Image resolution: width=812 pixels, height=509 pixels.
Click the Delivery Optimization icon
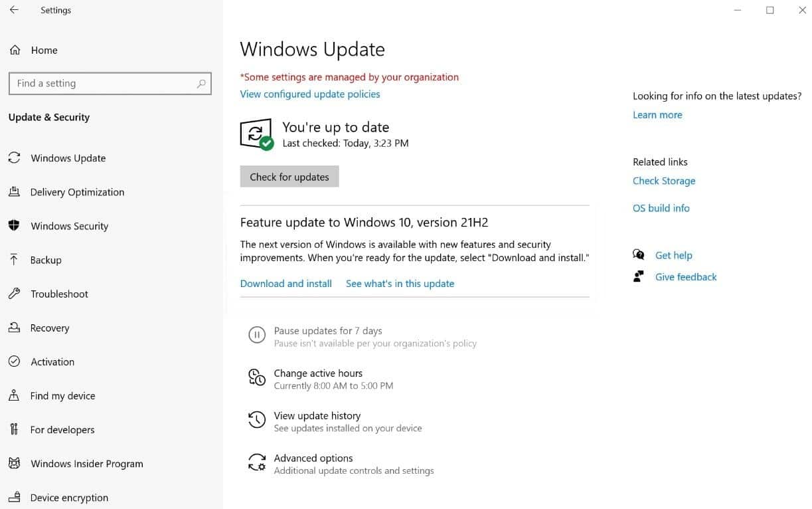14,192
